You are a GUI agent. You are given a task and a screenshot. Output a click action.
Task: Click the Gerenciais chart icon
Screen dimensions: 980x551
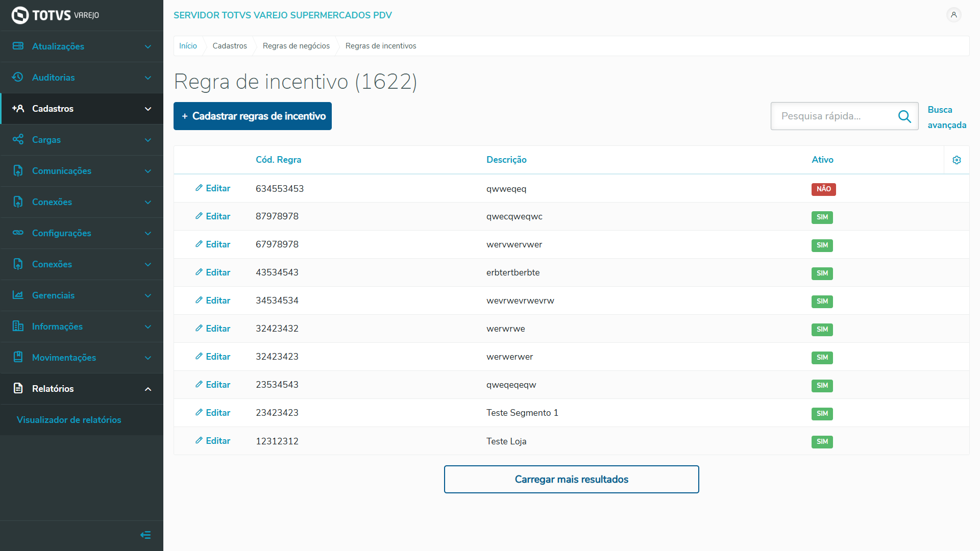coord(18,295)
